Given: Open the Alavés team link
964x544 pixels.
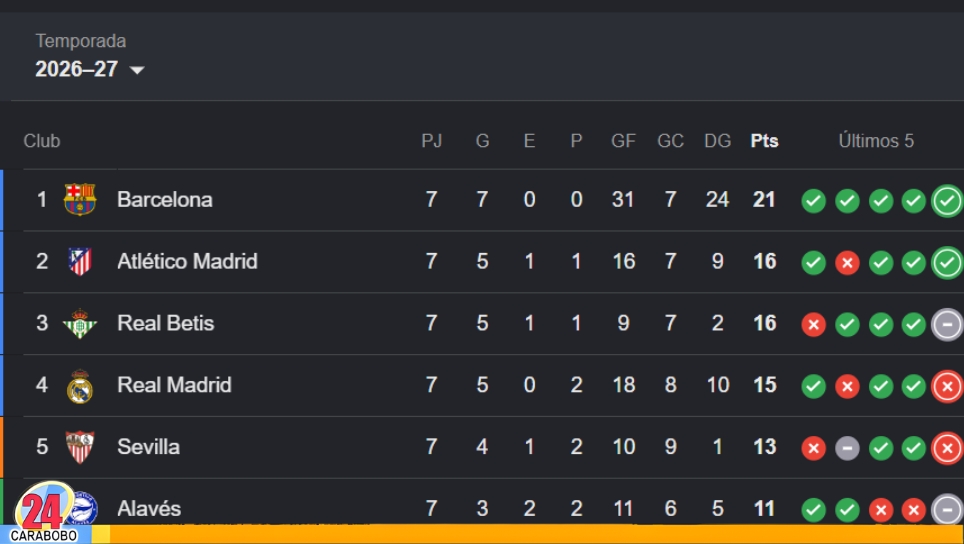Looking at the screenshot, I should click(x=149, y=508).
